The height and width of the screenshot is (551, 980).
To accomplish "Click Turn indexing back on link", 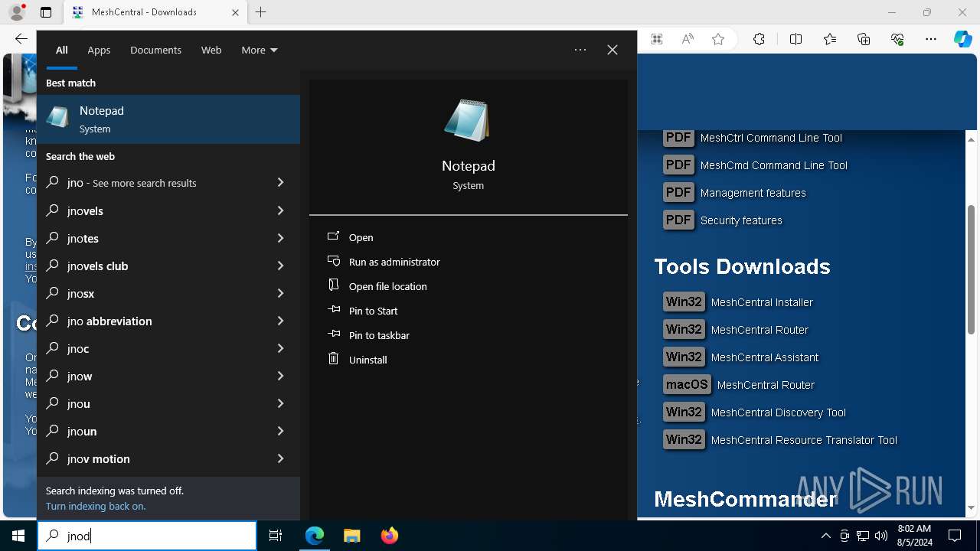I will [96, 506].
